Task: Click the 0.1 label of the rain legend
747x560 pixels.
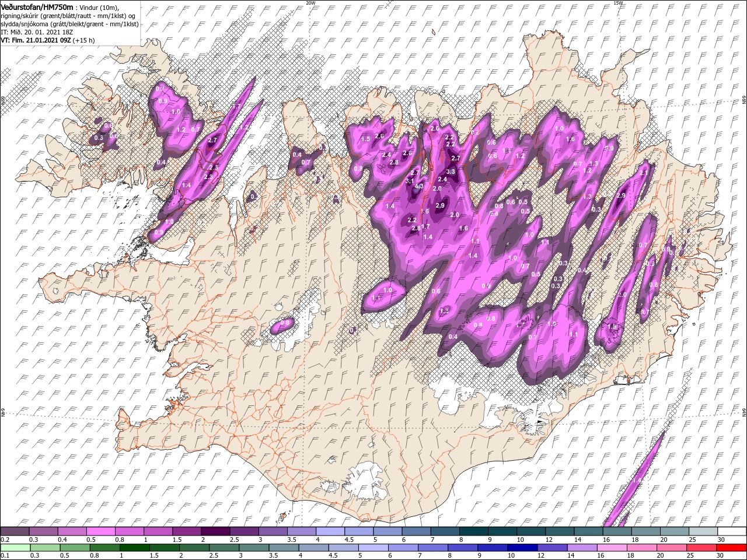Action: tap(4, 556)
